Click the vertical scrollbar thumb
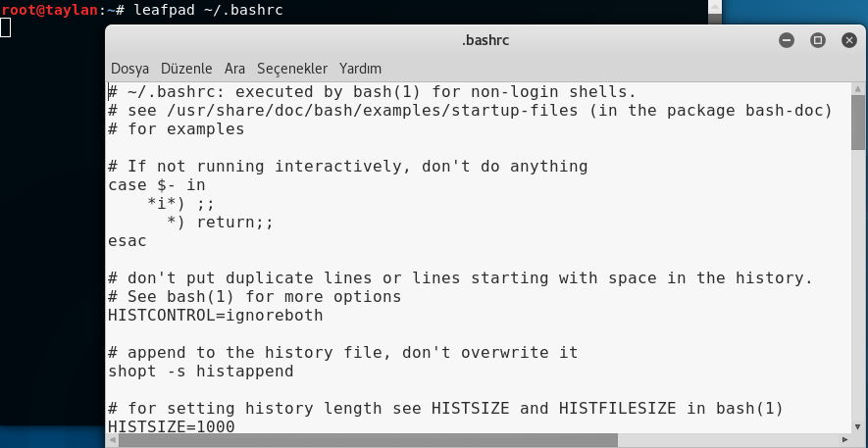This screenshot has width=868, height=448. [858, 123]
